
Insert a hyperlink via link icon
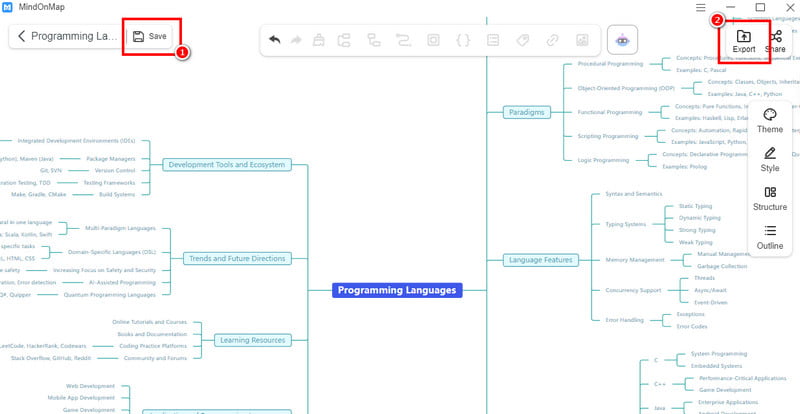pos(551,40)
